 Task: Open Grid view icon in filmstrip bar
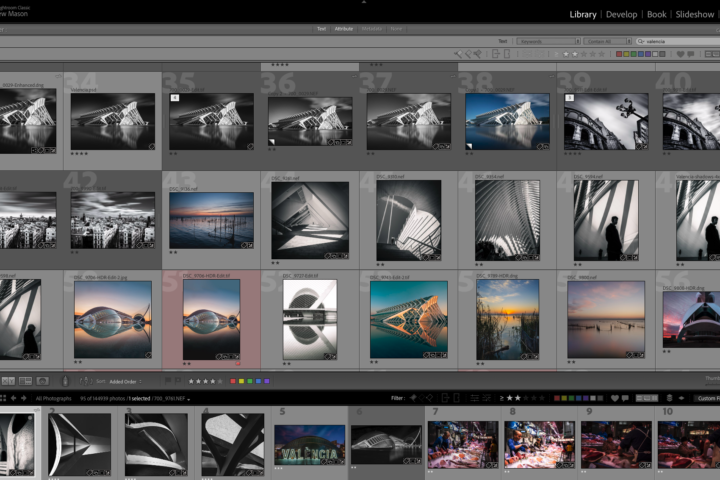3,398
